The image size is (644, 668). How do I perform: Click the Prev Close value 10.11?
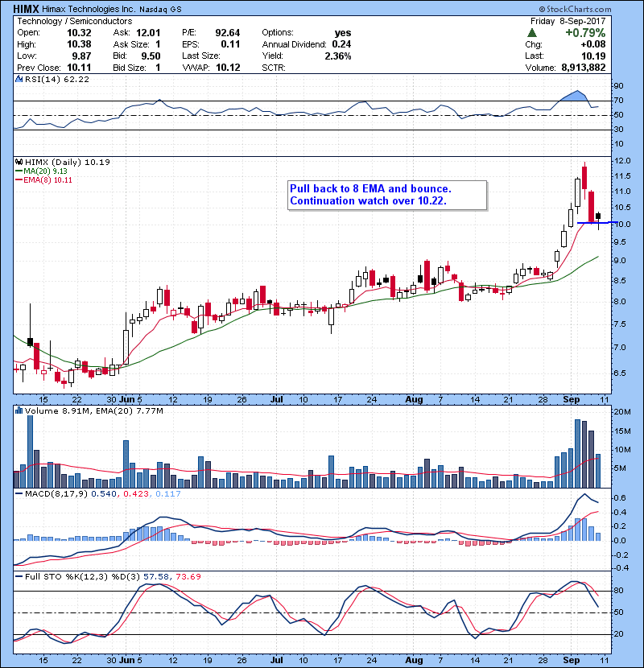[x=79, y=68]
